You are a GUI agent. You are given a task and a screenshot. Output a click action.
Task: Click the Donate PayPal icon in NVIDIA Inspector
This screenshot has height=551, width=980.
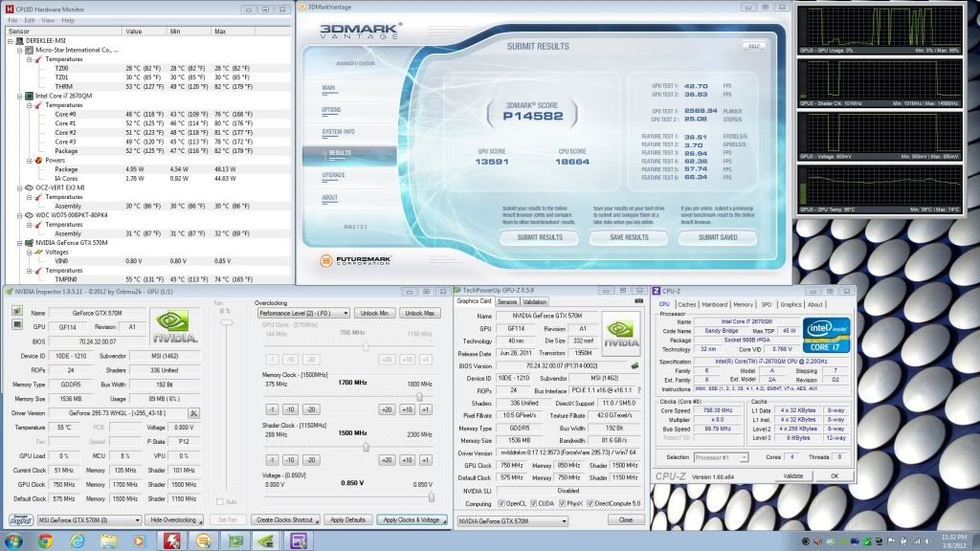pos(21,519)
